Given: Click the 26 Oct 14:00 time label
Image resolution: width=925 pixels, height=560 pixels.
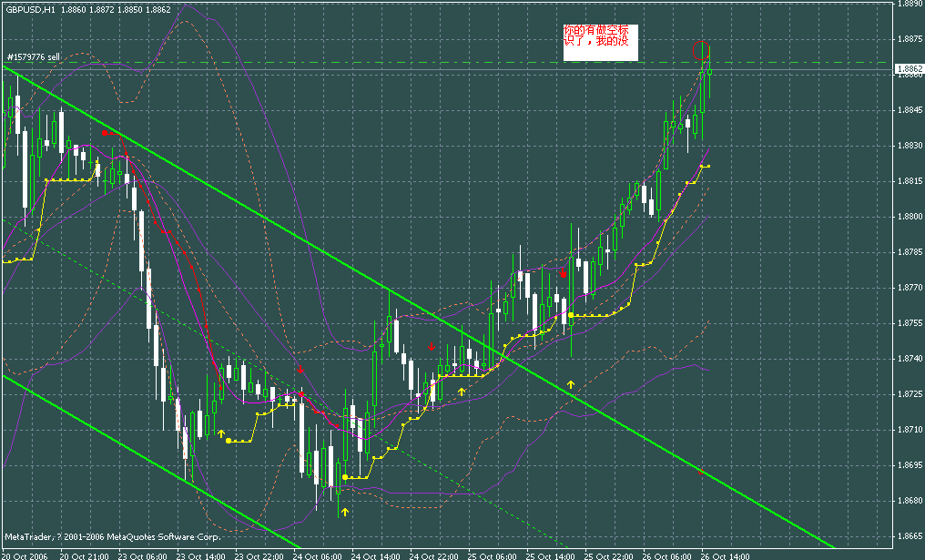Looking at the screenshot, I should [x=726, y=555].
